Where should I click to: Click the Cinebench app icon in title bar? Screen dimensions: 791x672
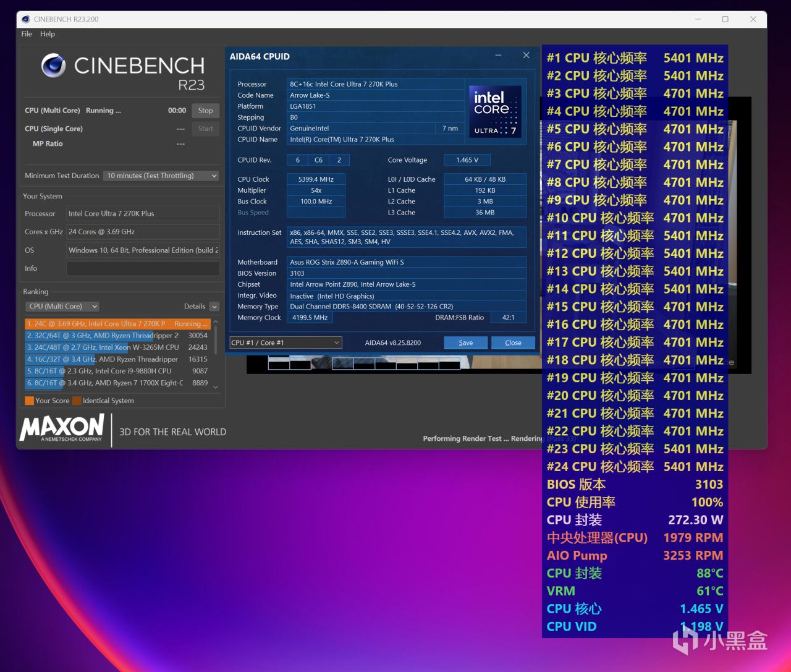pyautogui.click(x=26, y=19)
